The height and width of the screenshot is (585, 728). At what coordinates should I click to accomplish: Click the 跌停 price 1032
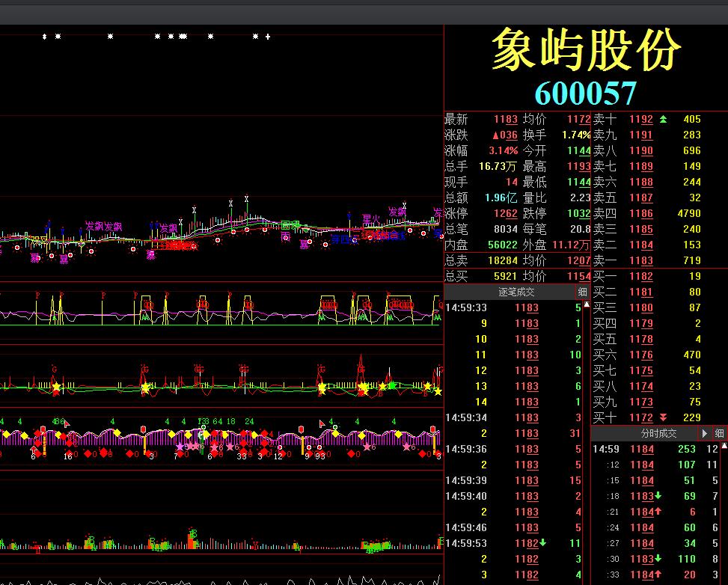[x=579, y=213]
